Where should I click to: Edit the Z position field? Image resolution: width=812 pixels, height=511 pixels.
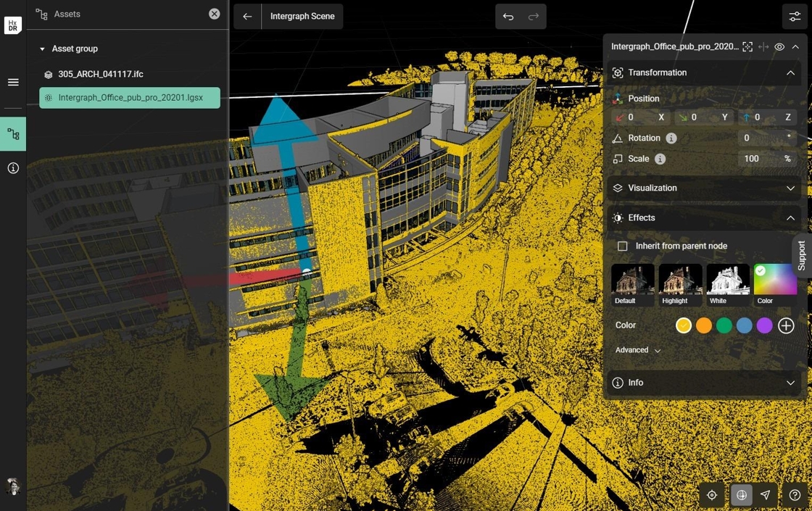[768, 117]
